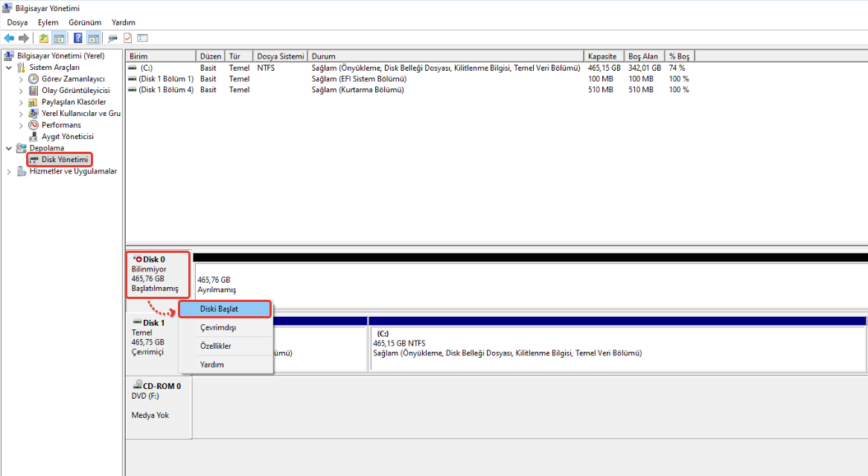Image resolution: width=868 pixels, height=476 pixels.
Task: Expand the Görev Zamanlayıcı node arrow
Action: [21, 79]
